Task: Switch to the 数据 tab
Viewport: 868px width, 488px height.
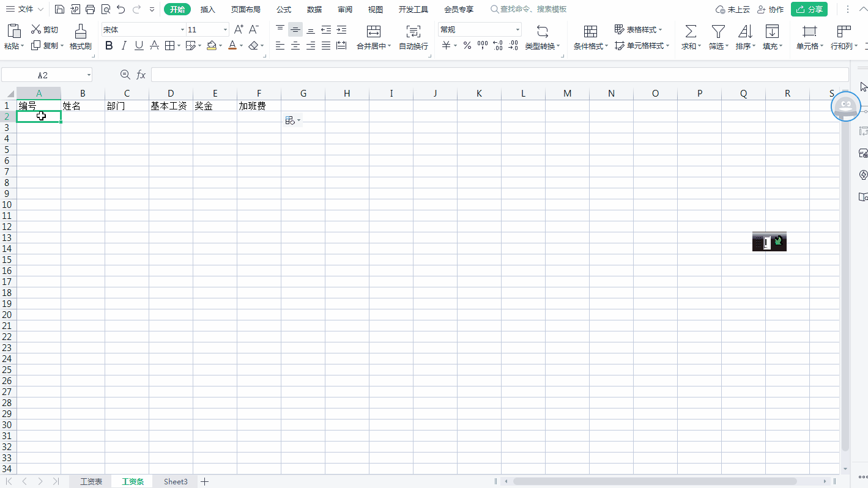Action: (314, 9)
